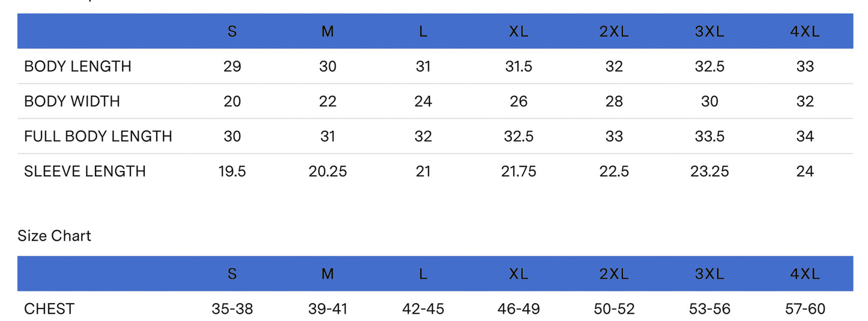Select the BODY WIDTH row label
This screenshot has width=868, height=321.
72,101
